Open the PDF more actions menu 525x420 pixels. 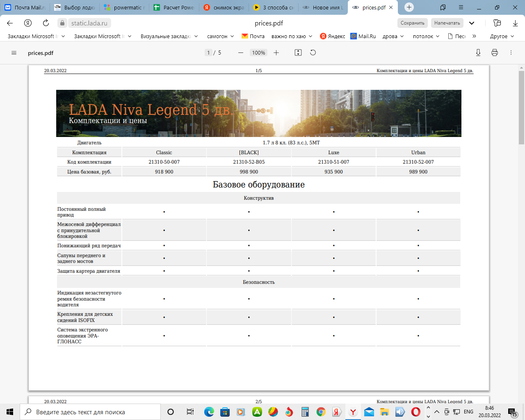tap(511, 53)
